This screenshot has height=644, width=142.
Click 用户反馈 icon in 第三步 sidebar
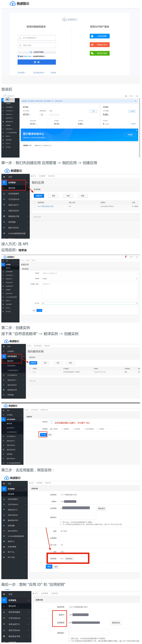pyautogui.click(x=4, y=557)
